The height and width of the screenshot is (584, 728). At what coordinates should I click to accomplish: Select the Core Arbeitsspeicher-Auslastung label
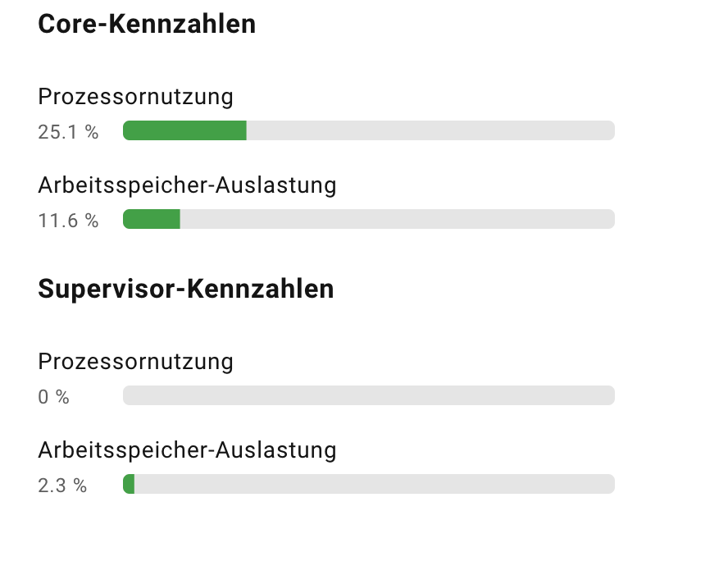(x=187, y=185)
